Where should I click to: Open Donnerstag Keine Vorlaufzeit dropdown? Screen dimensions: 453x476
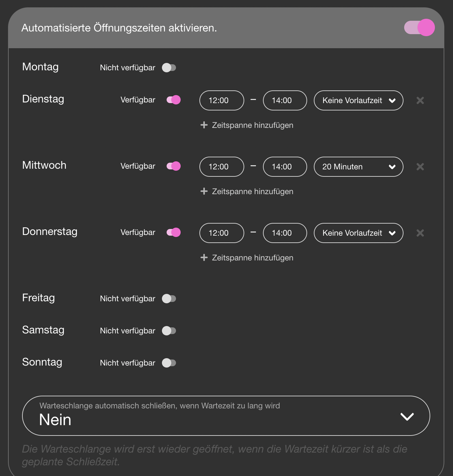click(358, 233)
